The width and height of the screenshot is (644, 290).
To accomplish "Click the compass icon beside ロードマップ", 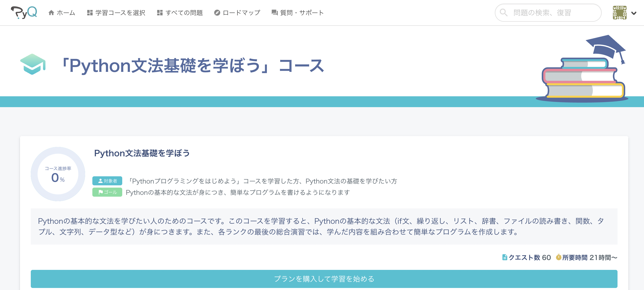I will pyautogui.click(x=217, y=12).
